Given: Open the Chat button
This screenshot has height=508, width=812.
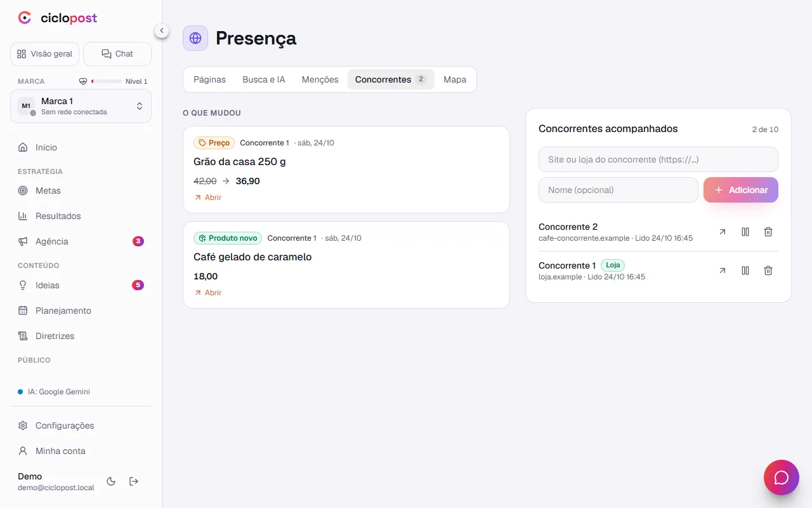Looking at the screenshot, I should (x=117, y=54).
